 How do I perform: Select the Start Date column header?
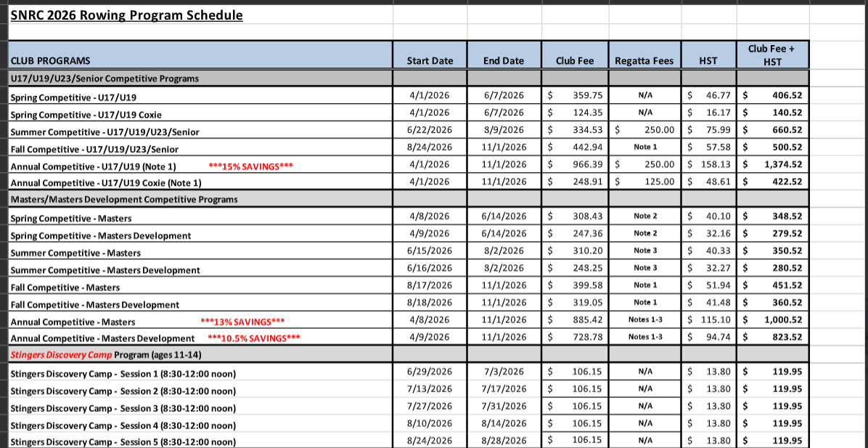[x=430, y=61]
